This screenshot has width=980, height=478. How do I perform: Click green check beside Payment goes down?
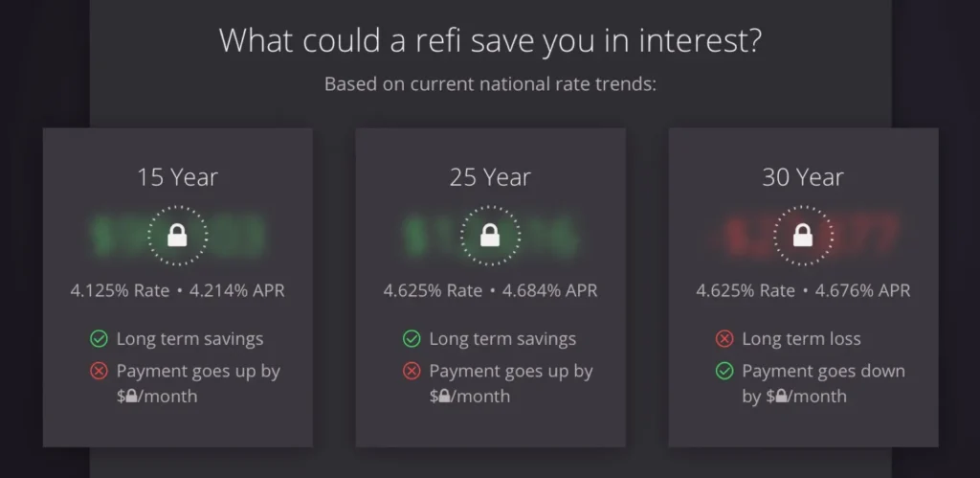tap(724, 371)
